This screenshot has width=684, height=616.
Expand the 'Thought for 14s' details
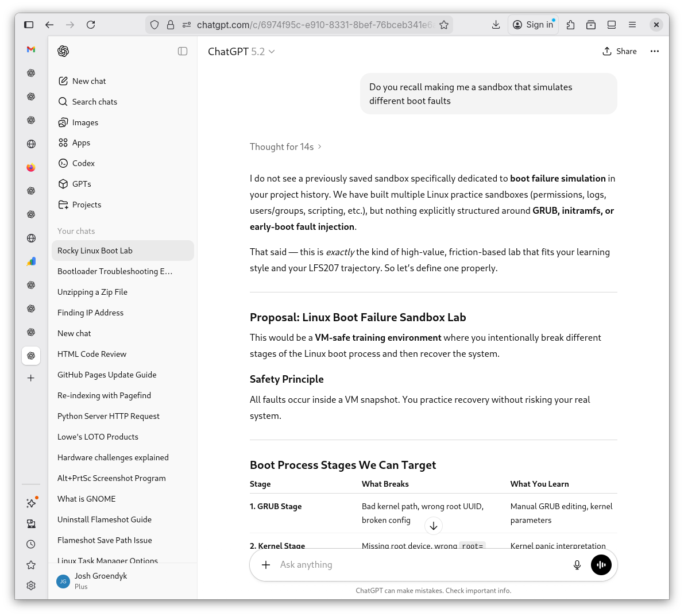tap(285, 147)
